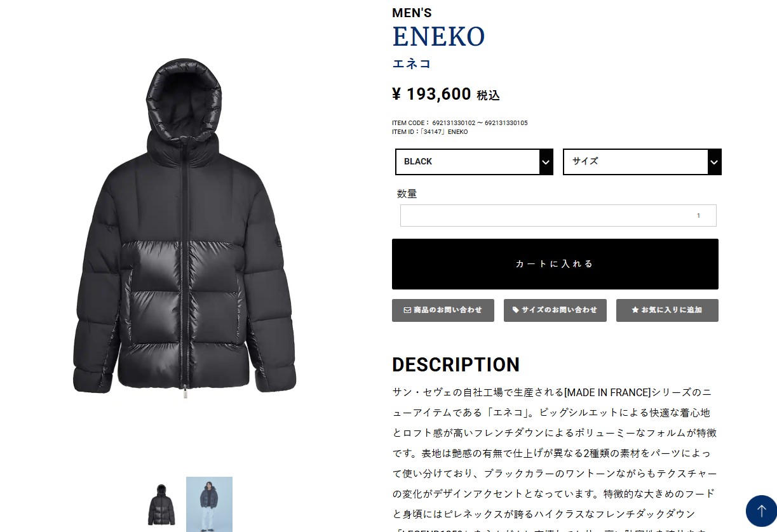Screen dimensions: 777x532
Task: Click the back-to-top arrow icon
Action: [x=761, y=511]
